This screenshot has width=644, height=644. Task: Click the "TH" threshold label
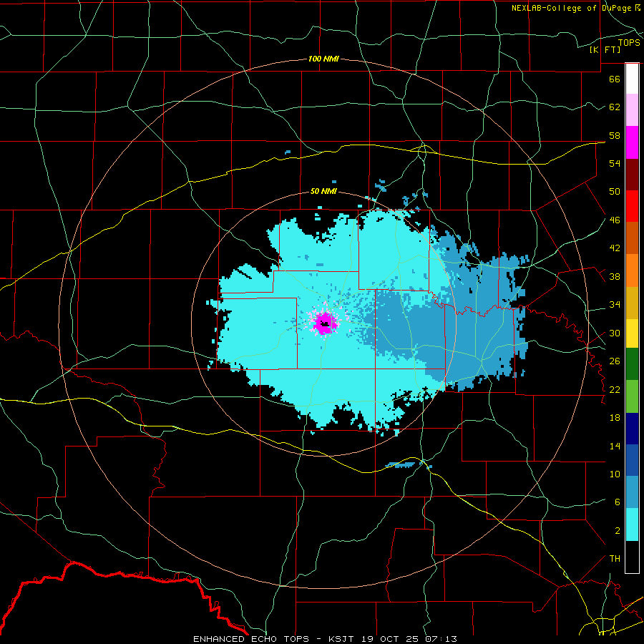click(615, 559)
